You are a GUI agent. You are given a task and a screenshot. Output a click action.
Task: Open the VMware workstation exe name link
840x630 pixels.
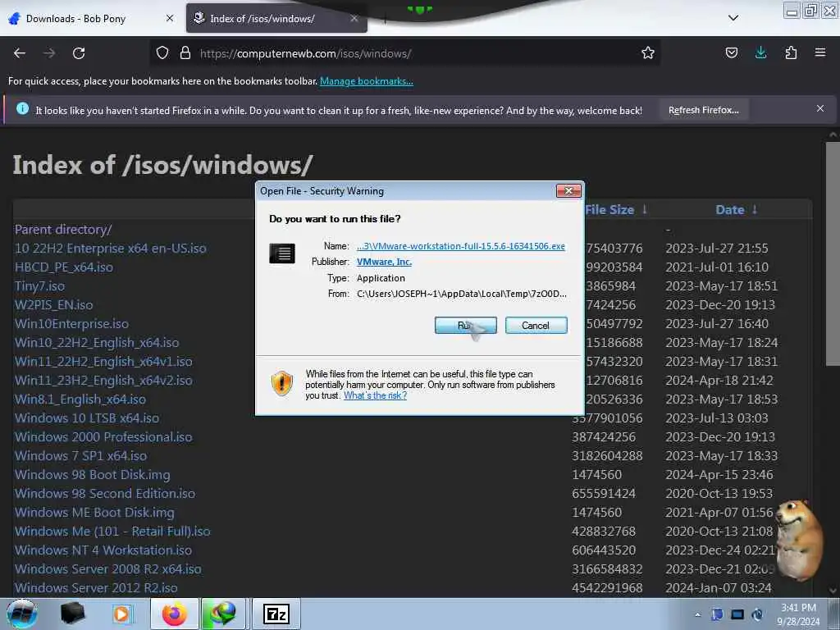click(461, 246)
